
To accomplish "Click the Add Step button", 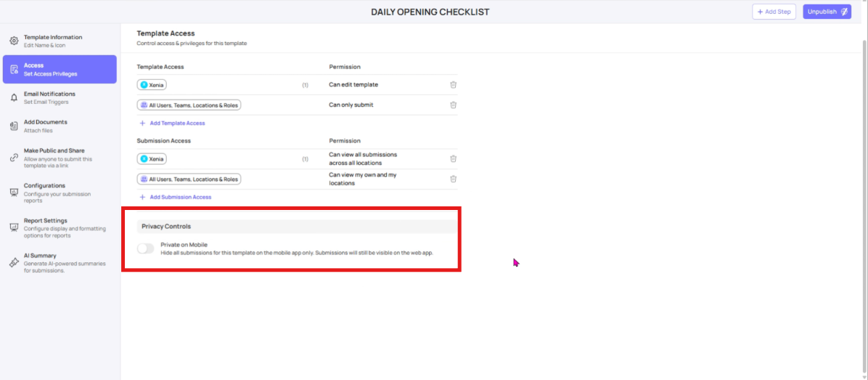I will (x=774, y=12).
